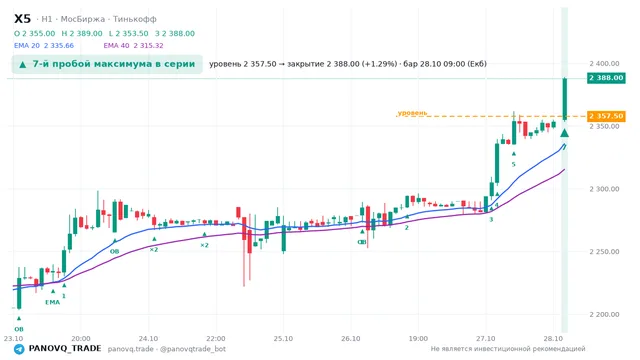Click the 28.10 date axis label
640x360 pixels.
[x=553, y=338]
